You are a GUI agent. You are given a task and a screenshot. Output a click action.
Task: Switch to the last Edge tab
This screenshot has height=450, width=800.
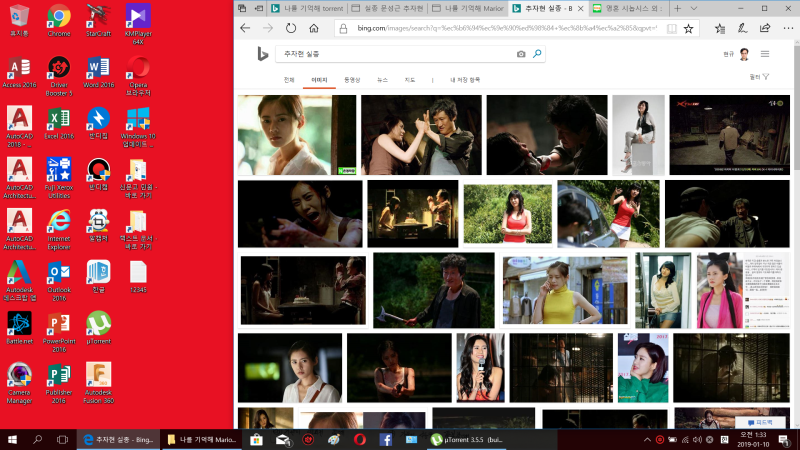click(x=628, y=8)
